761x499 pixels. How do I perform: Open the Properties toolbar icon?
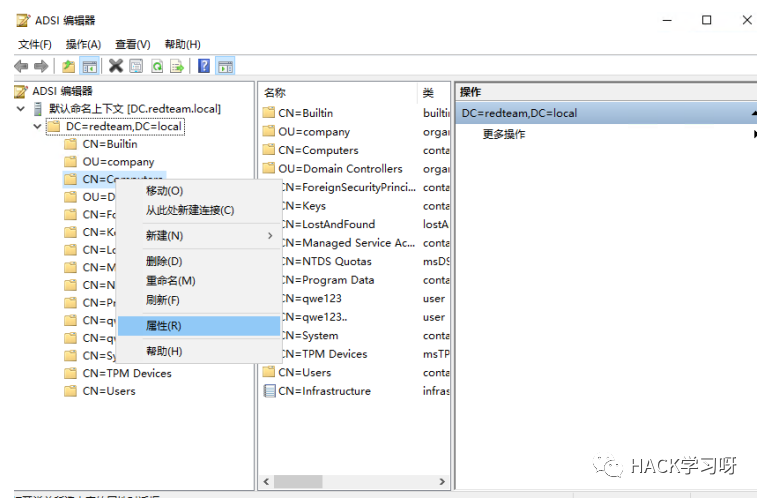(136, 66)
